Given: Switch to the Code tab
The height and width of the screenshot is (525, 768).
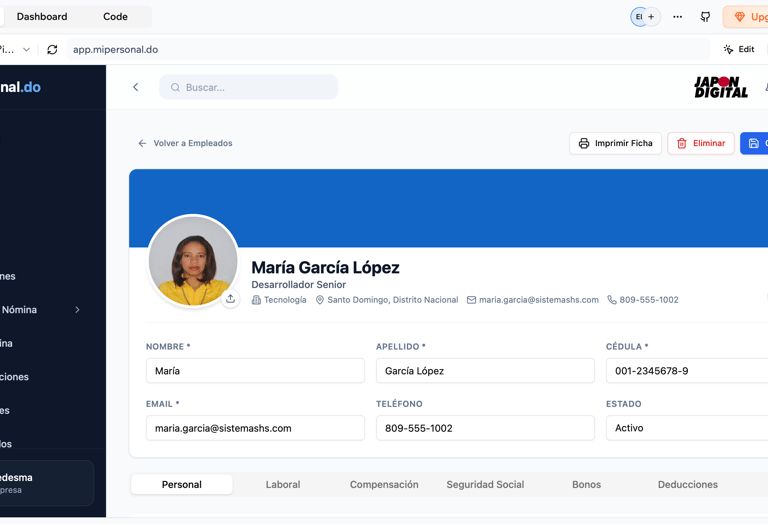Looking at the screenshot, I should point(115,17).
